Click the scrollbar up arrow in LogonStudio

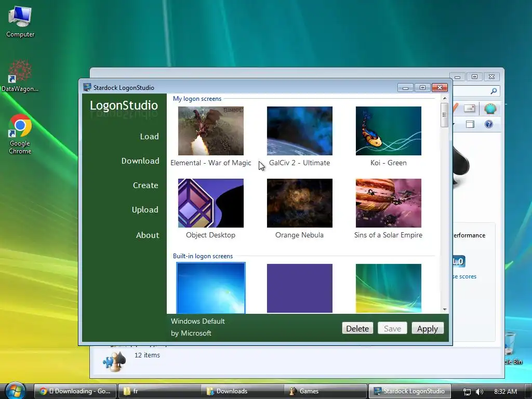pos(445,98)
